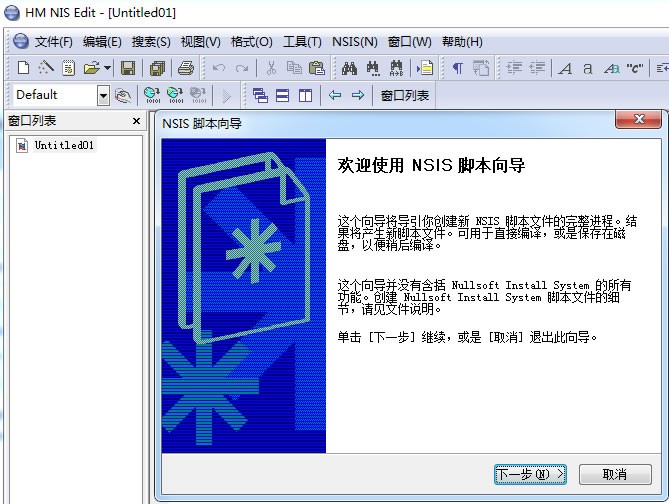Copy selection icon
Screen dimensions: 669x504
coord(294,68)
